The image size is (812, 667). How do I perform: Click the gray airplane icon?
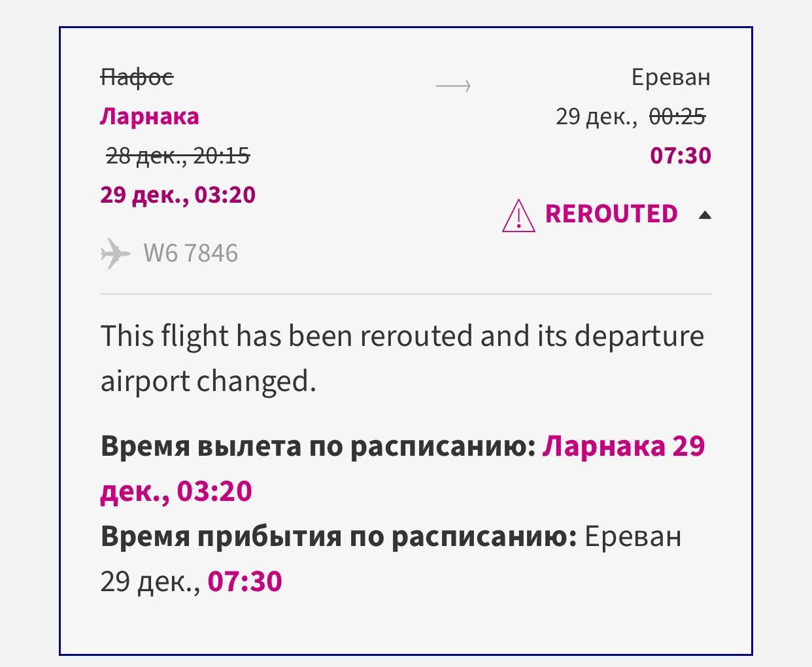pos(115,254)
